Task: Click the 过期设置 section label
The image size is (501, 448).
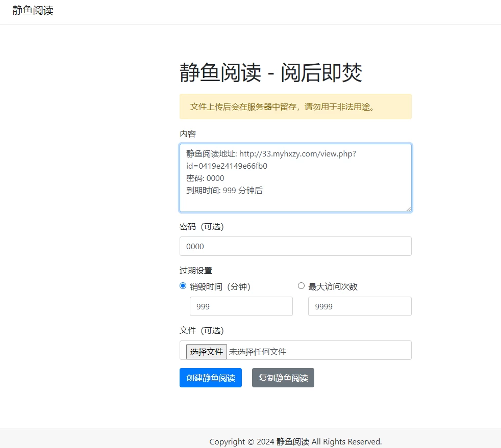Action: click(x=196, y=270)
